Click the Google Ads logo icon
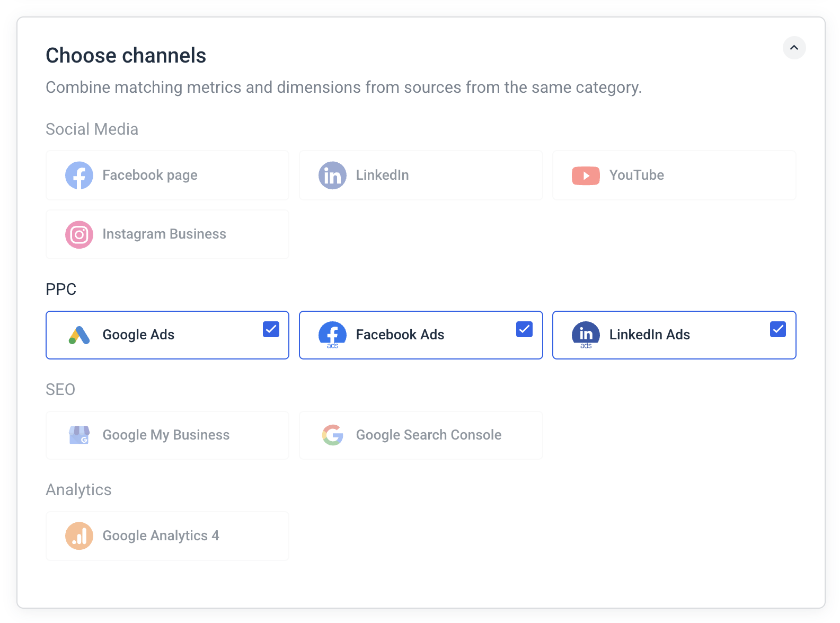 [x=79, y=335]
